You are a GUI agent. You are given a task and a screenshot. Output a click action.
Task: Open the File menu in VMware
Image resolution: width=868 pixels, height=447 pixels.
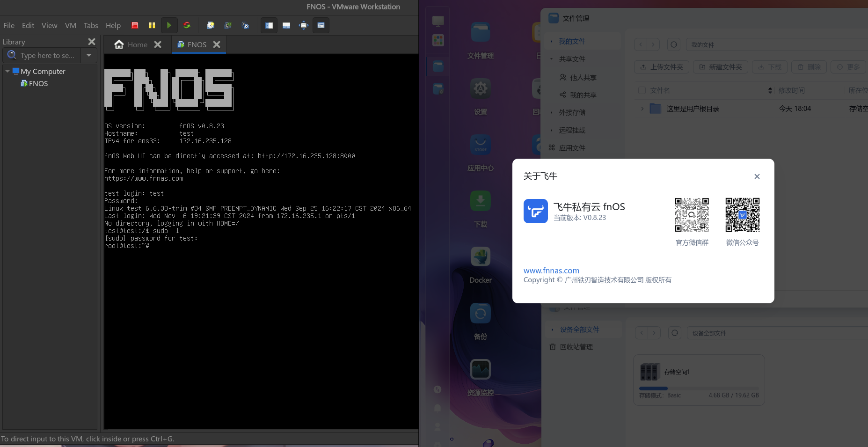click(9, 25)
